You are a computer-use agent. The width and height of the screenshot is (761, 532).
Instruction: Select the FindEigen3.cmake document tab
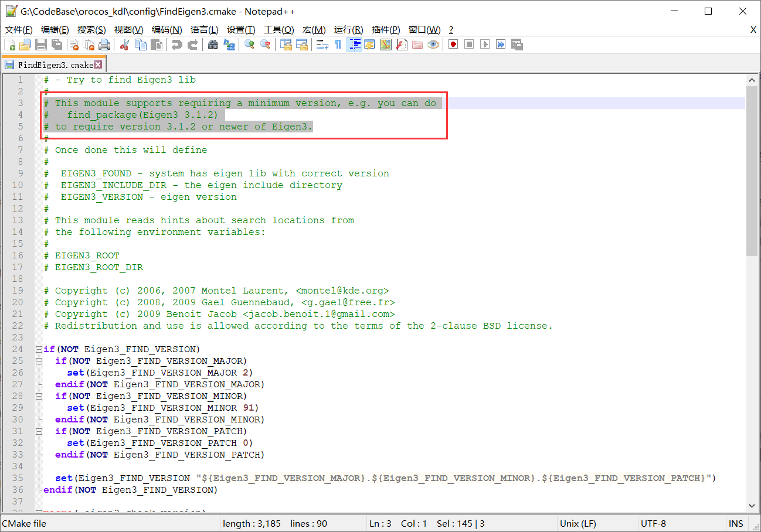49,66
